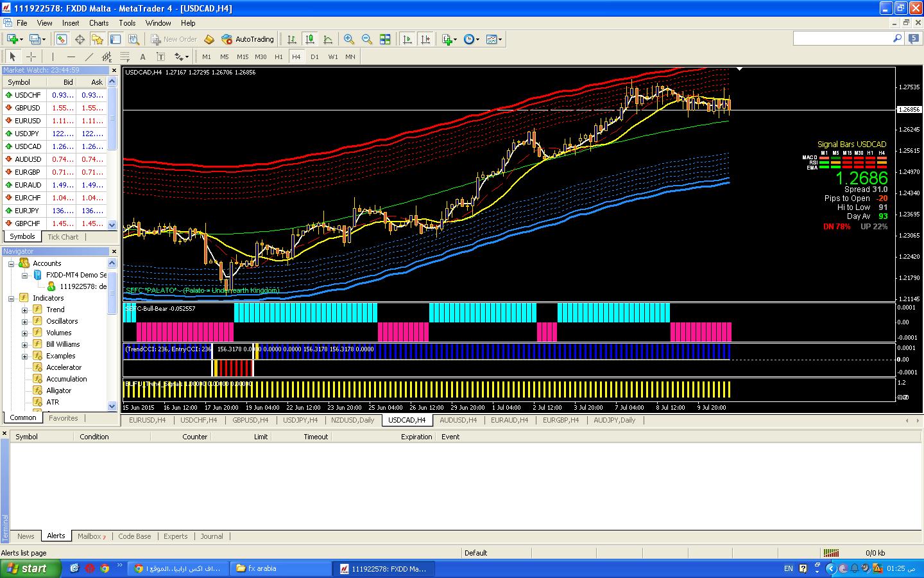Toggle the Navigator panel toolbar icon

[x=98, y=39]
